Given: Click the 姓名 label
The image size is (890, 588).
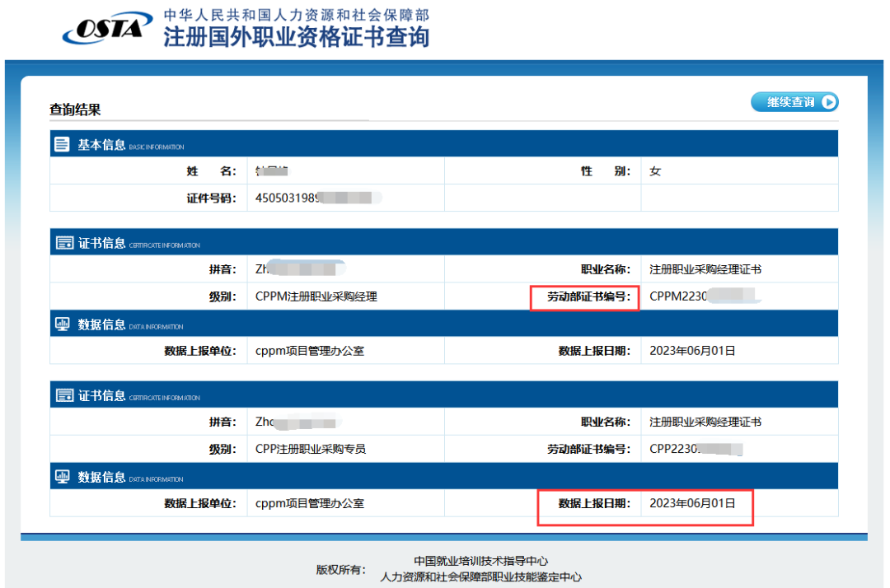Looking at the screenshot, I should tap(211, 171).
